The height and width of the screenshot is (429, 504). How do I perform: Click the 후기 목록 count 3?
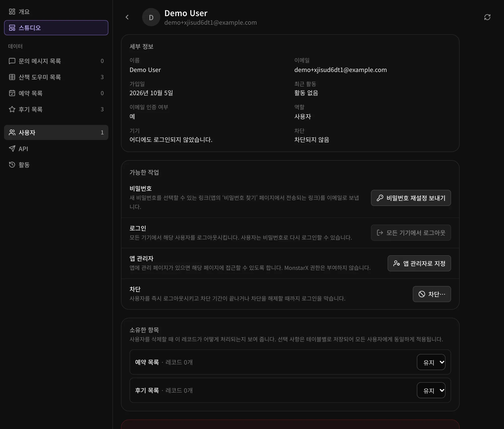[102, 109]
